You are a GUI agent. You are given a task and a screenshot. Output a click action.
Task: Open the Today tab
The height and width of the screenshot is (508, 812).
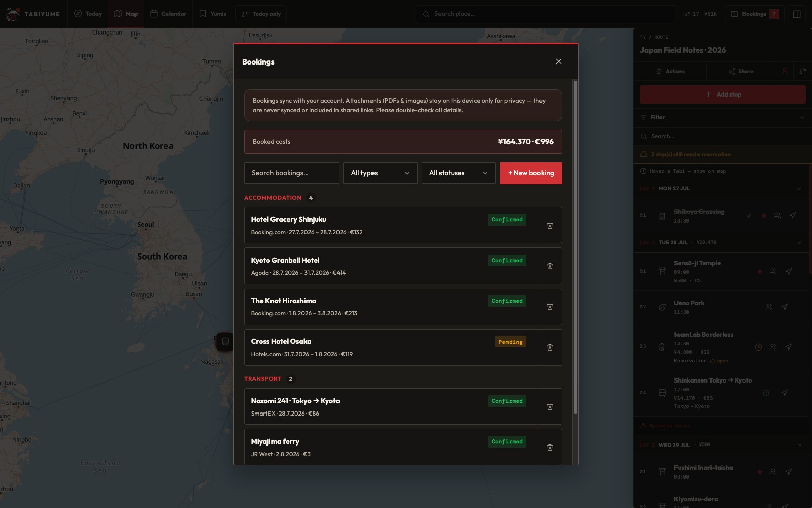point(88,14)
